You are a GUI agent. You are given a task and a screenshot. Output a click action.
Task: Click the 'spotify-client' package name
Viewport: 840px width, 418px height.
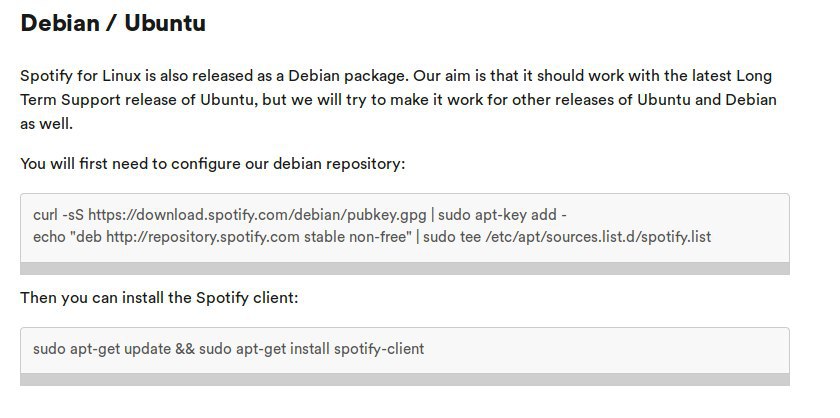click(379, 349)
